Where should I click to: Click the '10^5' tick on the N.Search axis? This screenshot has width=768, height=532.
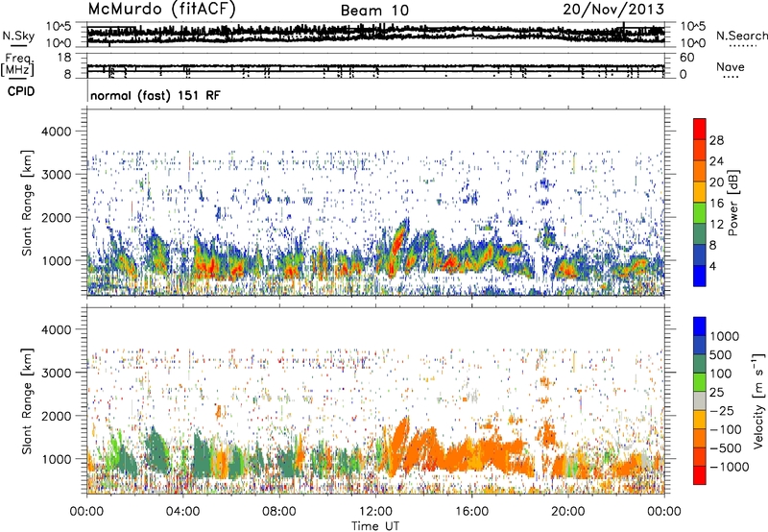(x=692, y=26)
